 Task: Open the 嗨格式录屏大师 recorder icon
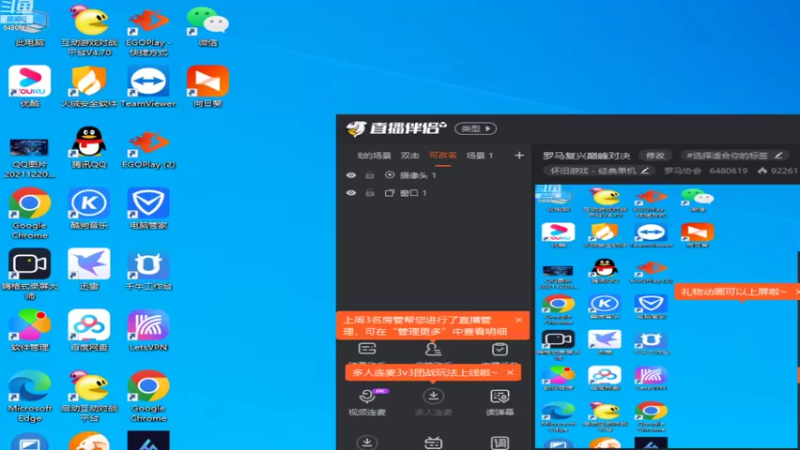(x=30, y=274)
